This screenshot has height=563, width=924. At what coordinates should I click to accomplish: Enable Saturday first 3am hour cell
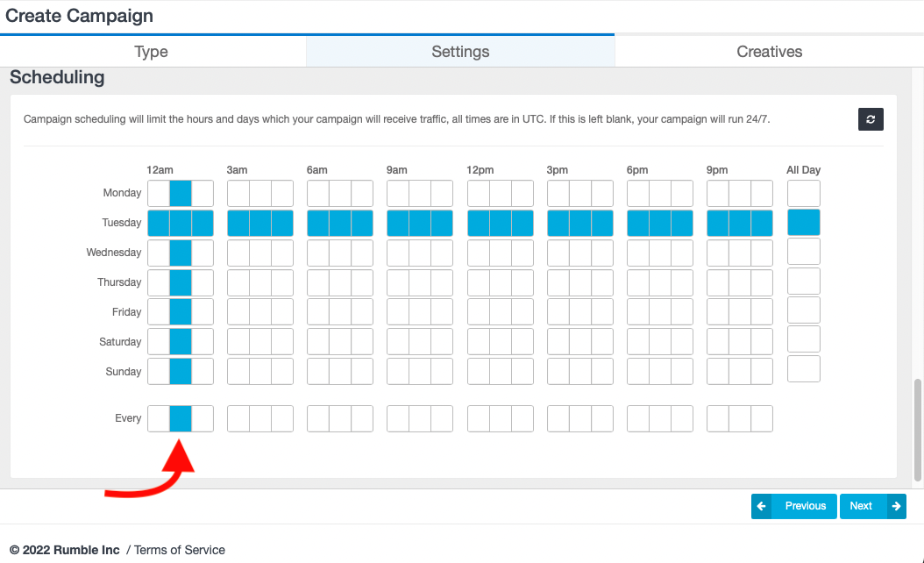click(238, 342)
